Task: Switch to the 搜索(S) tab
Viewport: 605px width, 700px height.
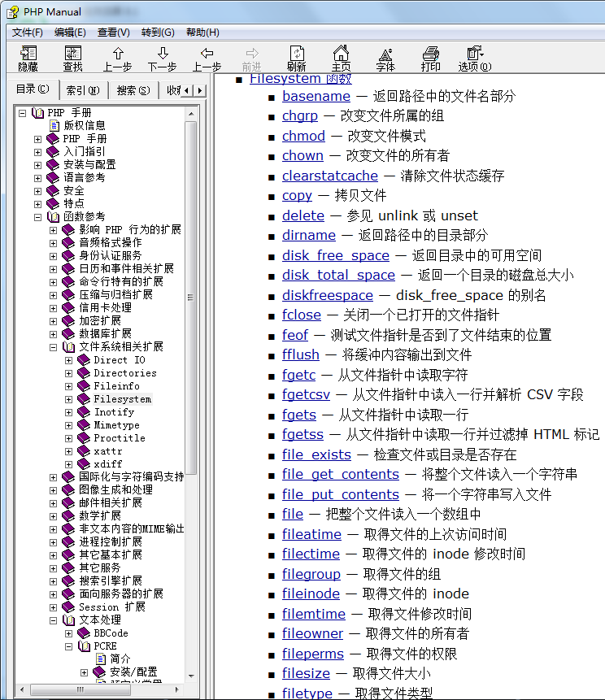Action: click(x=133, y=90)
